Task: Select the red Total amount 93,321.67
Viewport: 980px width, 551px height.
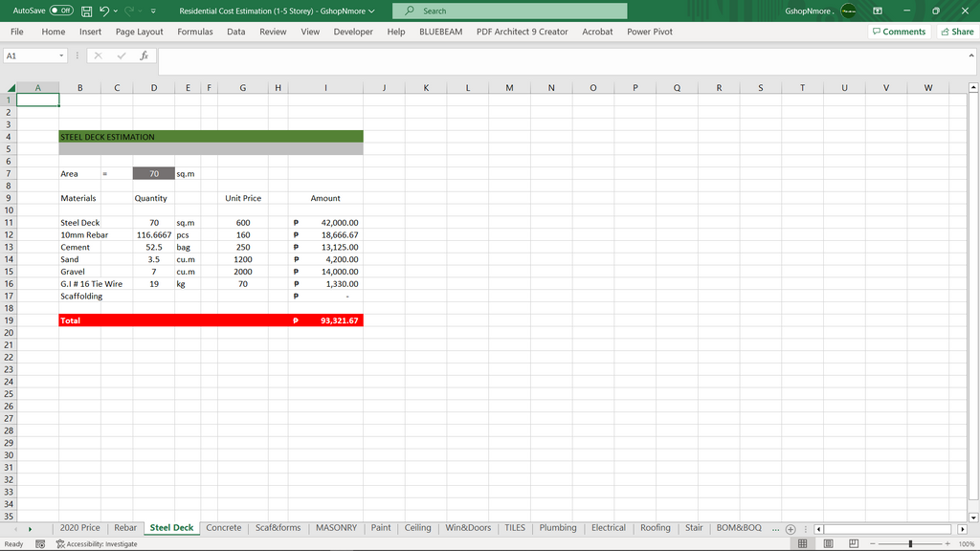Action: pyautogui.click(x=325, y=320)
